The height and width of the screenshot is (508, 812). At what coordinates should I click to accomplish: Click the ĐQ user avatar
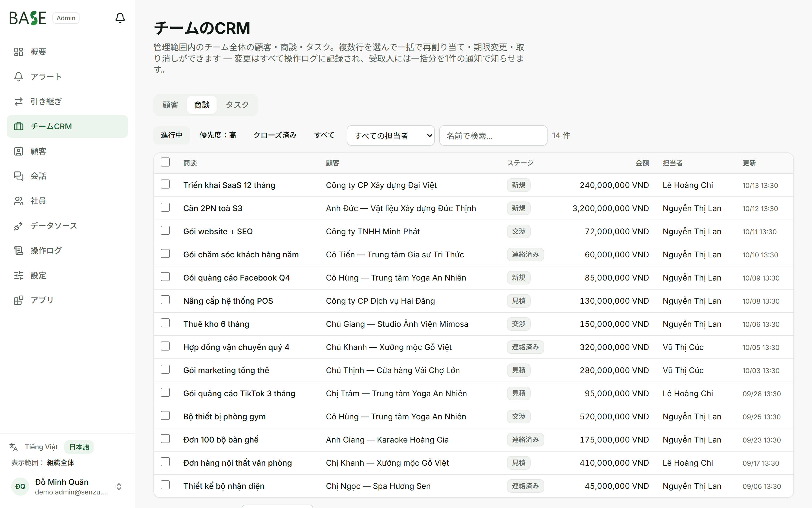[x=20, y=487]
